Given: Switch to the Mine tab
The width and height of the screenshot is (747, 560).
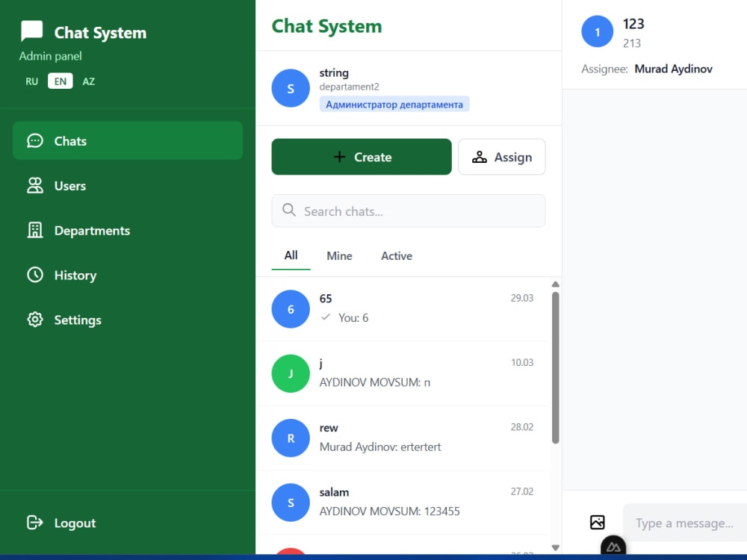Looking at the screenshot, I should 339,255.
